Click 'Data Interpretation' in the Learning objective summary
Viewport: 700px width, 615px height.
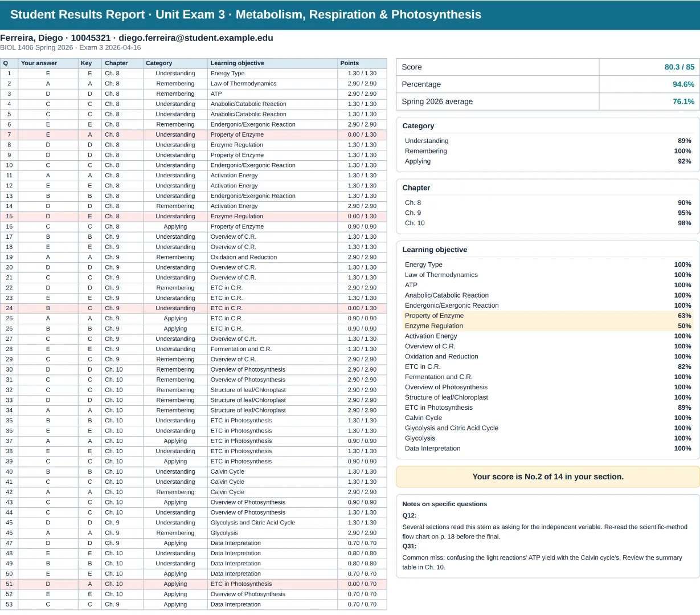(x=433, y=449)
